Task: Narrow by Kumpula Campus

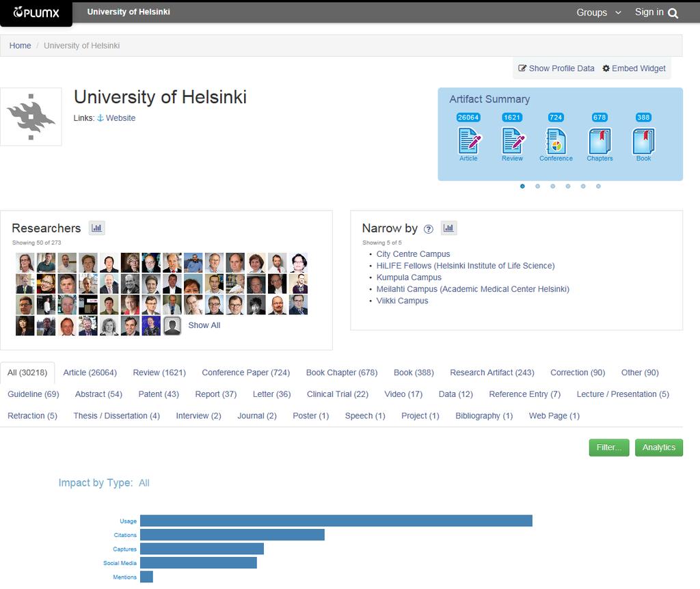Action: pos(409,277)
